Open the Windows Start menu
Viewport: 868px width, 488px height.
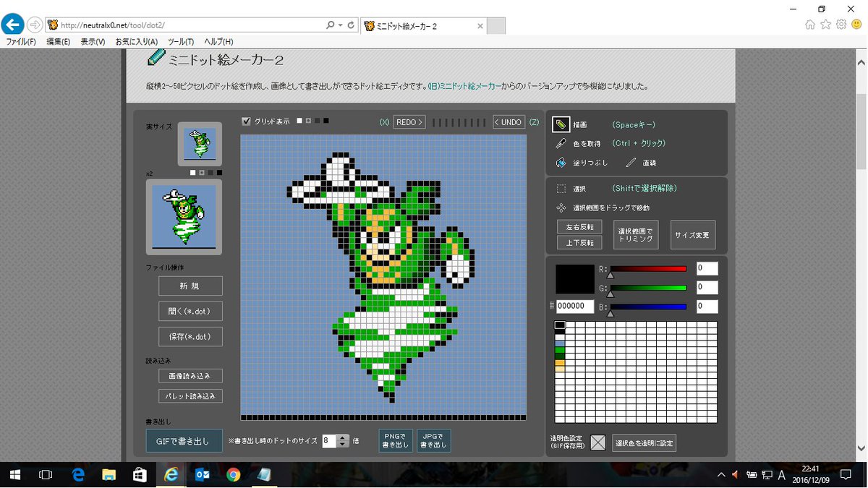pyautogui.click(x=15, y=475)
